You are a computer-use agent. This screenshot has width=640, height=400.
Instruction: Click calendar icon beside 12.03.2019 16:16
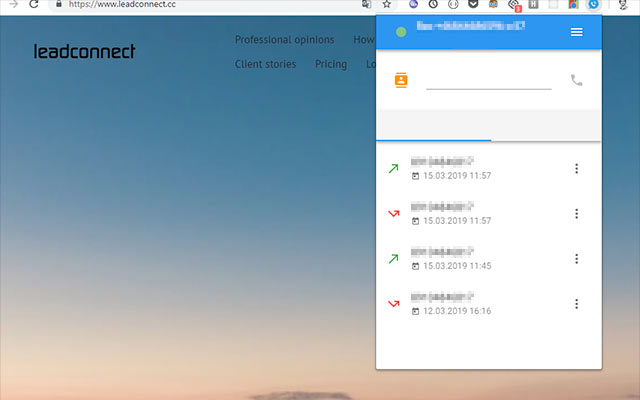pos(415,311)
